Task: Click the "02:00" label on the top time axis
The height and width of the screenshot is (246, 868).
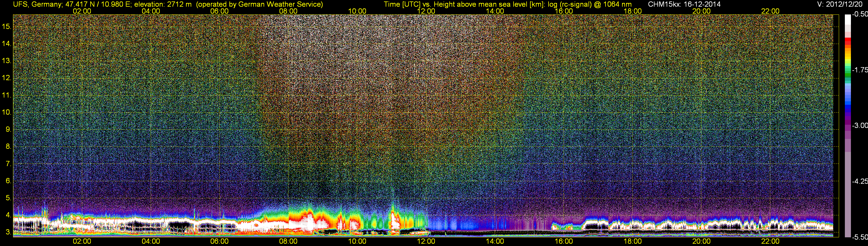Action: pyautogui.click(x=82, y=11)
